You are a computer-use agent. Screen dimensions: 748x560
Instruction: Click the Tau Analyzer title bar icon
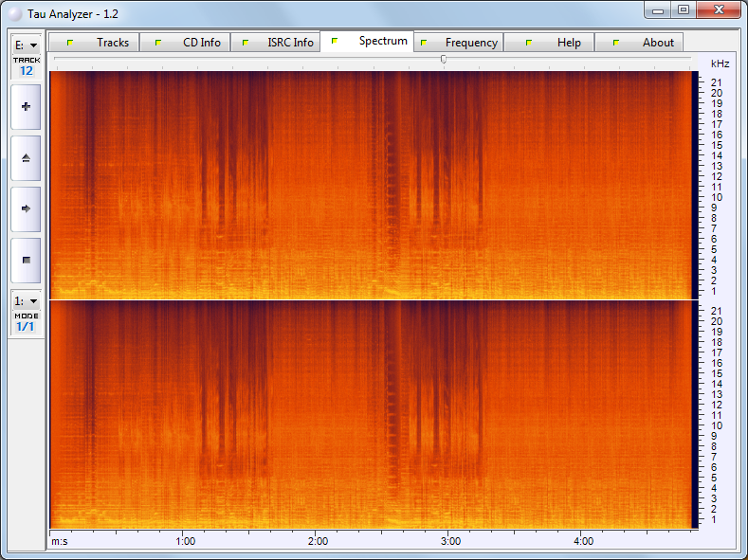(x=14, y=11)
